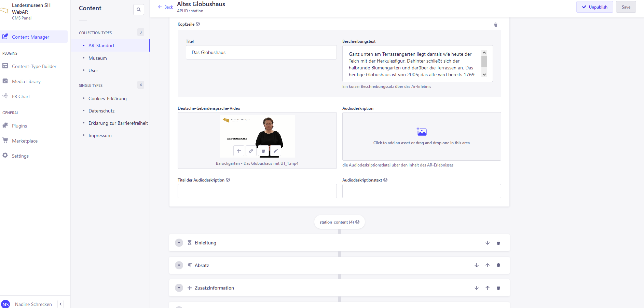This screenshot has width=644, height=308.
Task: Delete video asset trash icon on thumbnail
Action: tap(263, 151)
